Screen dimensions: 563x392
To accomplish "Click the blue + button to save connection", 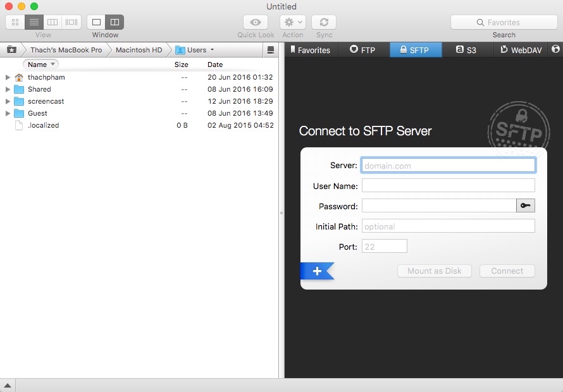I will point(316,271).
